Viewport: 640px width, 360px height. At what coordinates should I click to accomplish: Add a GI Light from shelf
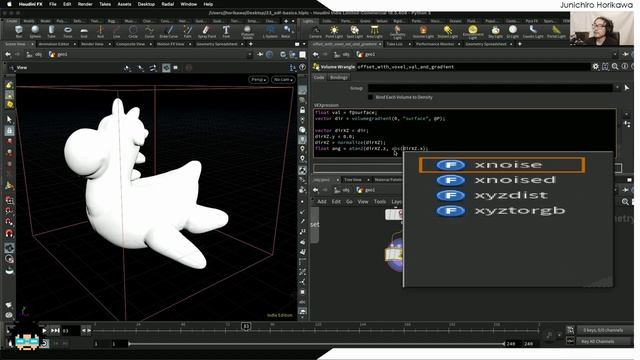click(513, 31)
